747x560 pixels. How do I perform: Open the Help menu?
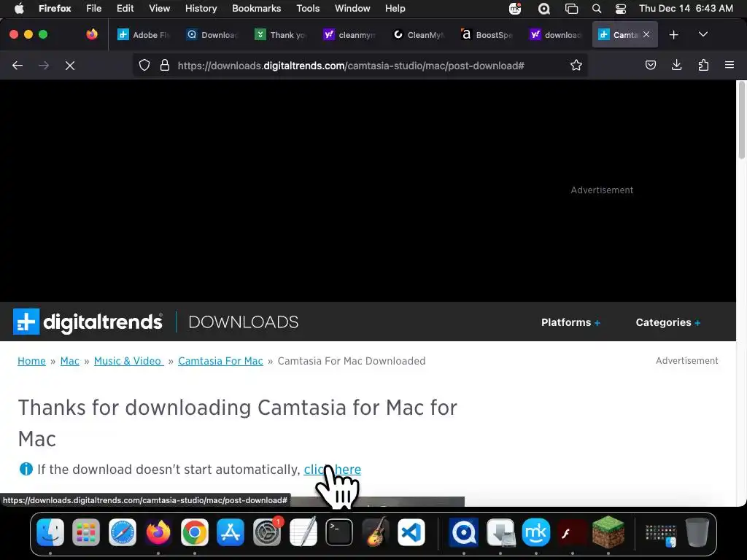coord(395,8)
